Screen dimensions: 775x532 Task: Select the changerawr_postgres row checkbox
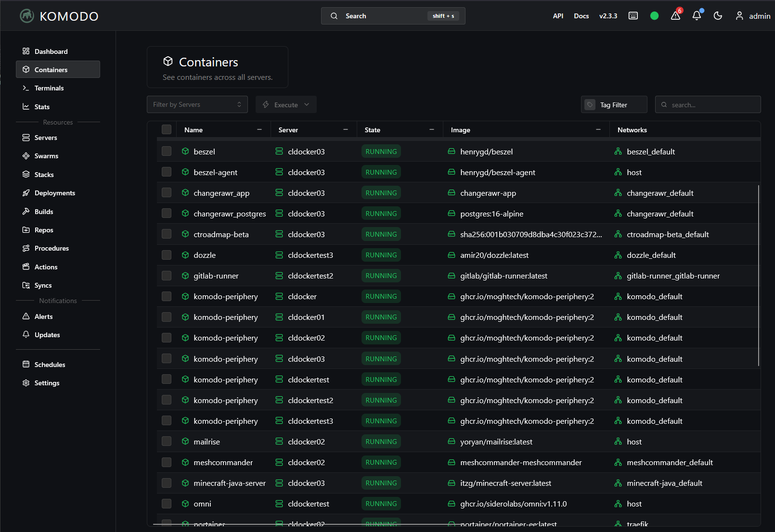pos(167,213)
